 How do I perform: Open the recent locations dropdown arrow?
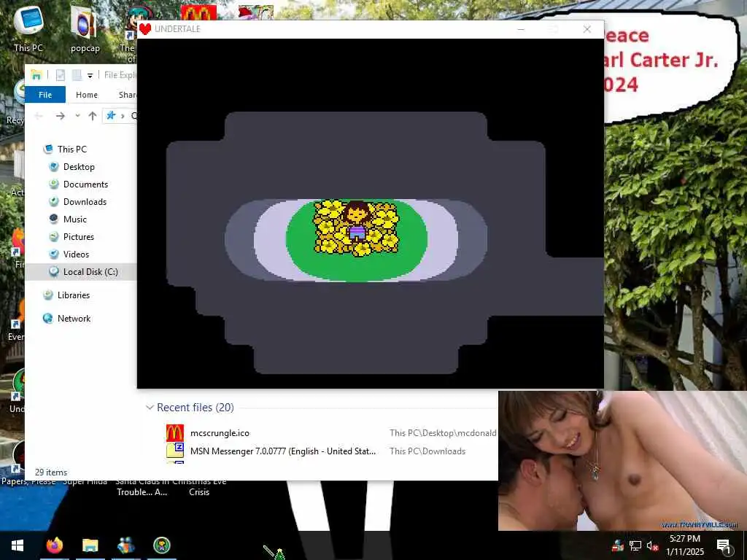77,116
